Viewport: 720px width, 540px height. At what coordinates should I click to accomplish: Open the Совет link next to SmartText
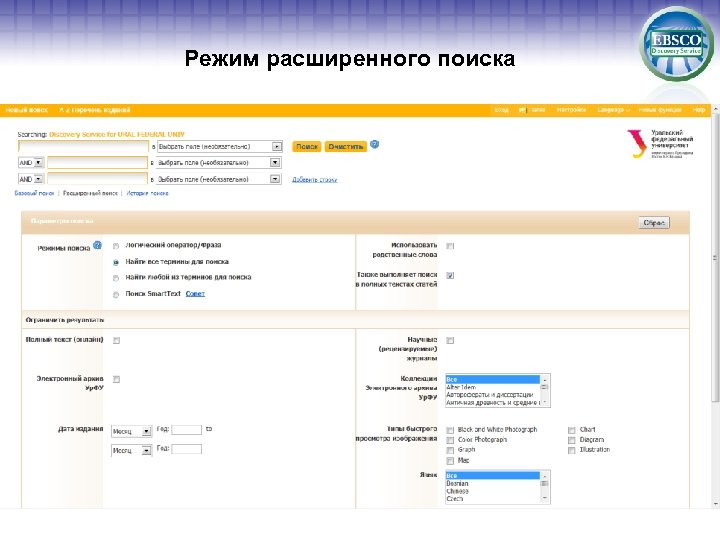coord(195,294)
